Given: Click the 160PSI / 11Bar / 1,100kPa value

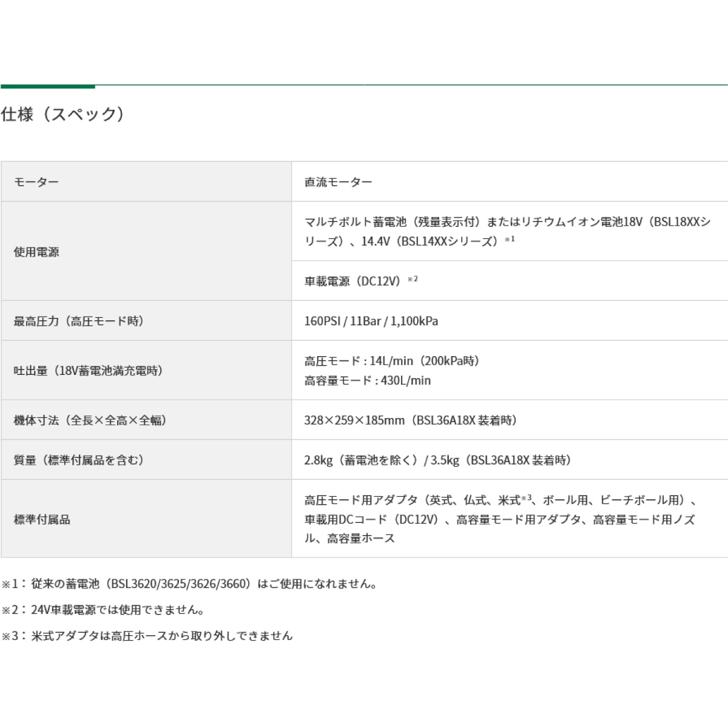Looking at the screenshot, I should click(370, 322).
